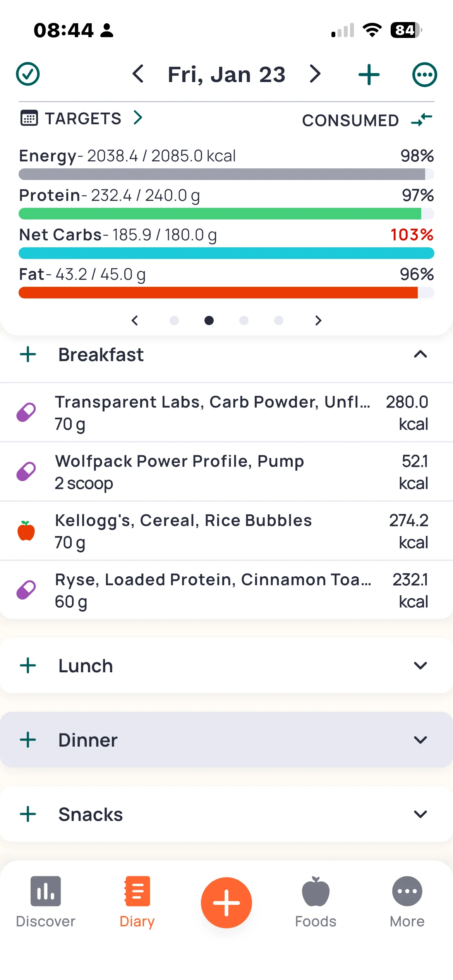Go to the next day arrow
The width and height of the screenshot is (453, 980).
pos(315,74)
